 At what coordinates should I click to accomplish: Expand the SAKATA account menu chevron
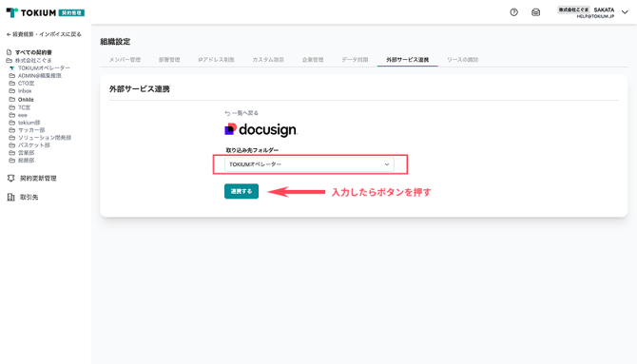point(625,12)
